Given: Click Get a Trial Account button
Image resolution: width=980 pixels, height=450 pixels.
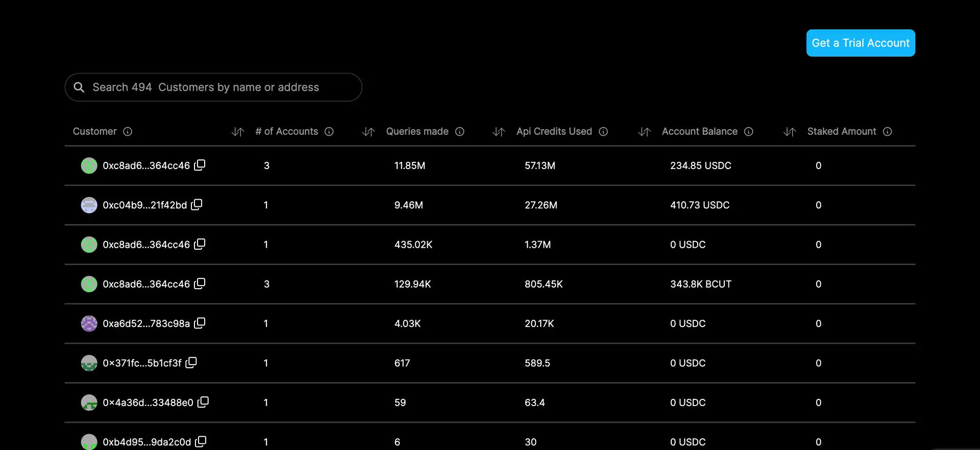Looking at the screenshot, I should click(x=861, y=43).
